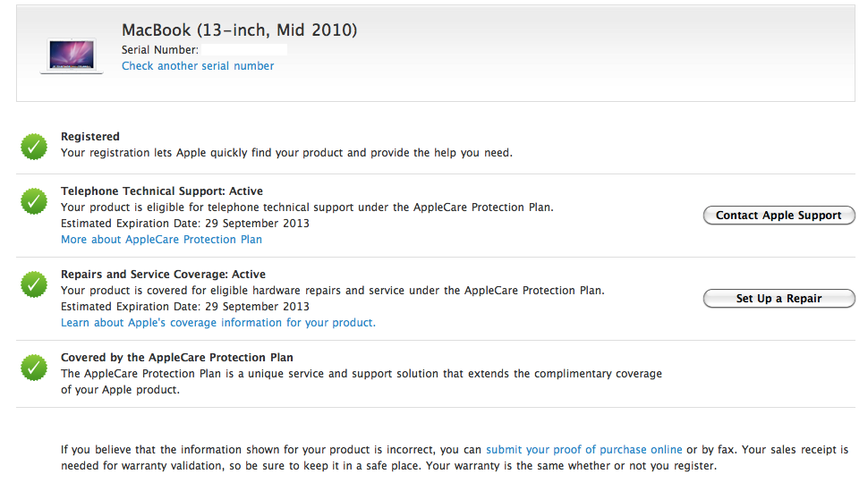Screen dimensions: 868x491
Task: Follow Learn about Apple's coverage information link
Action: (x=217, y=323)
